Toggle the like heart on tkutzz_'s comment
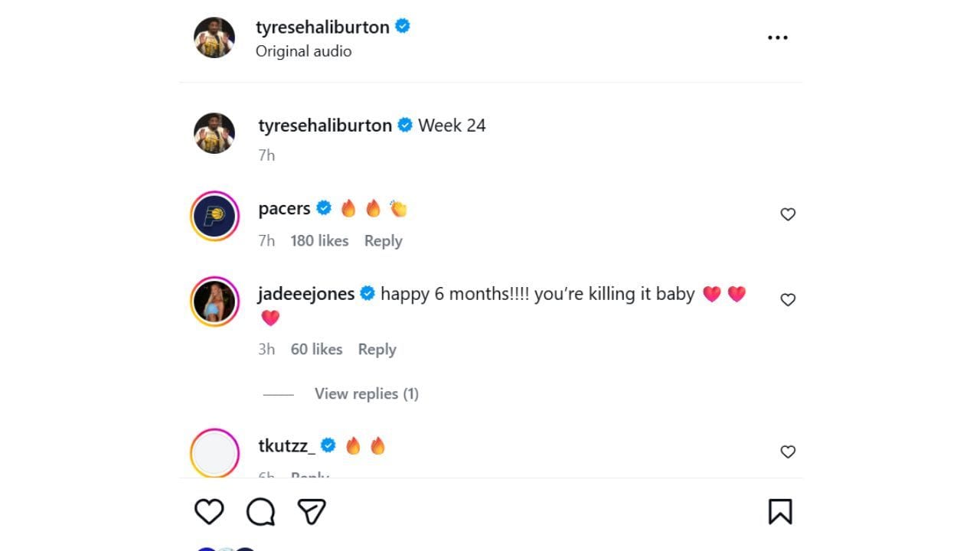 click(x=788, y=452)
